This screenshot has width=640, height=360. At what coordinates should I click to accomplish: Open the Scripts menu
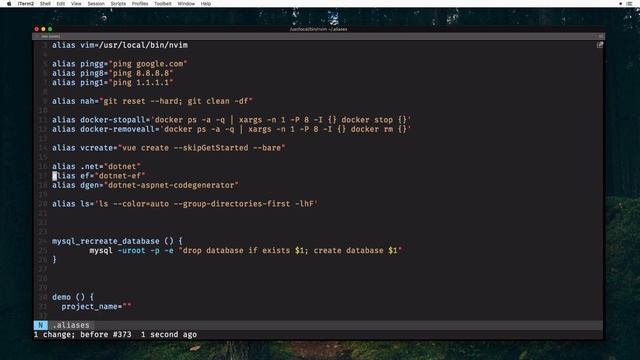coord(118,4)
